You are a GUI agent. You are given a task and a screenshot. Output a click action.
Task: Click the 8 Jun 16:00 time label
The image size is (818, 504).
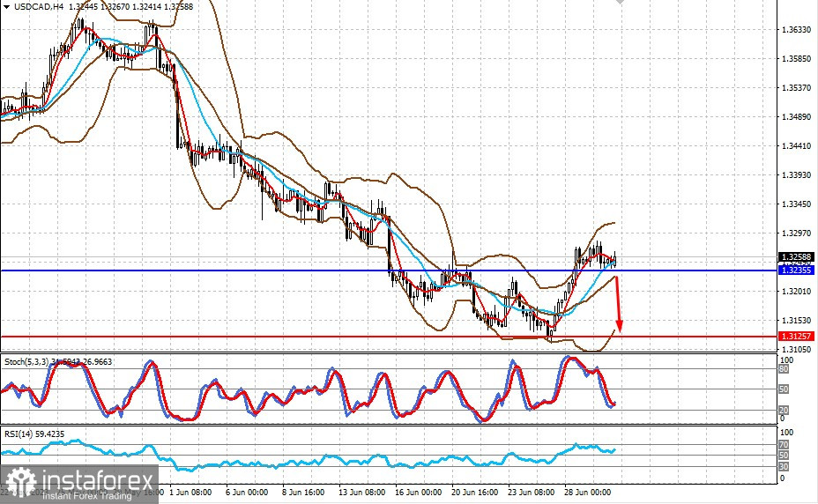coord(303,493)
